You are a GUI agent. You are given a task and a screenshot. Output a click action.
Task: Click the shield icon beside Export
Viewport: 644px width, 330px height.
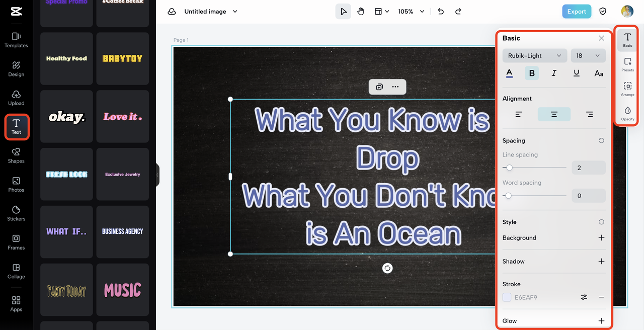[x=603, y=12]
